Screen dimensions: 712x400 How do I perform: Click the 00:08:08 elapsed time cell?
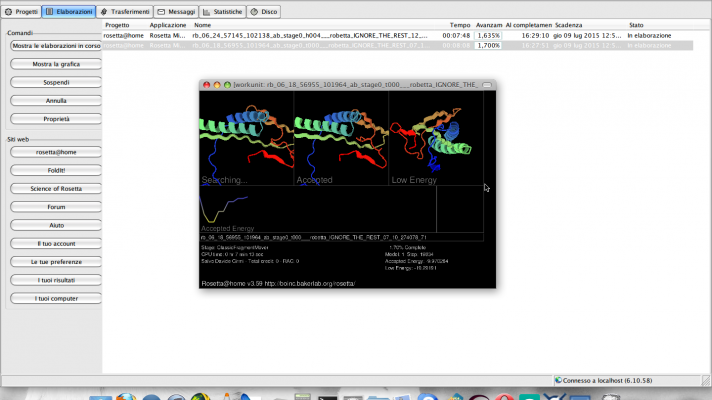click(x=456, y=45)
